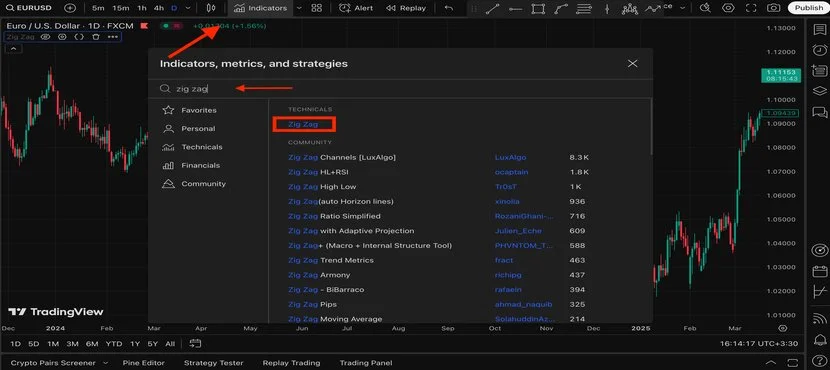Open the object tree layers icon
This screenshot has height=370, width=830.
click(x=819, y=91)
